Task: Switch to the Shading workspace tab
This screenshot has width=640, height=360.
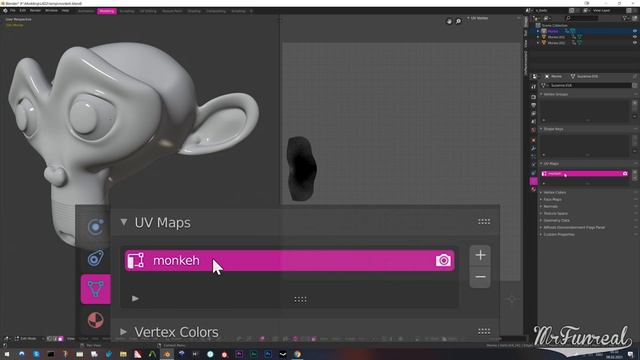Action: [x=194, y=11]
